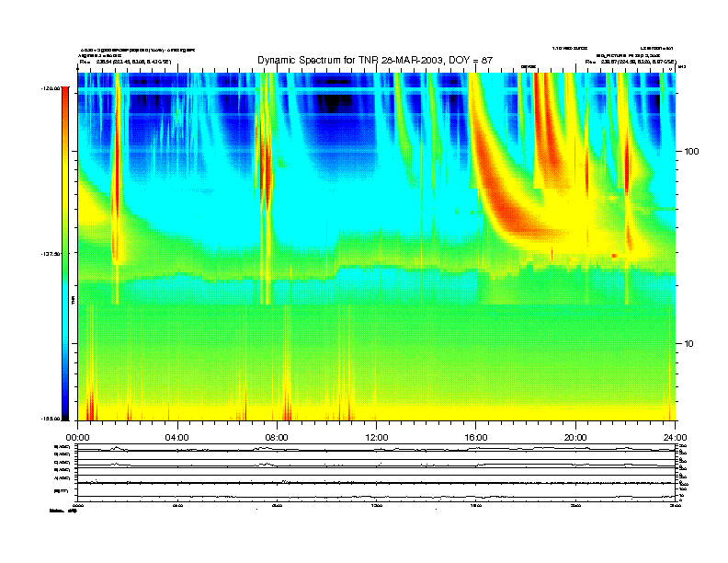Click the title "Dynamic Spectrum for TNR 28-MAR-2003, DOY = 87"
728x563 pixels.
[375, 61]
